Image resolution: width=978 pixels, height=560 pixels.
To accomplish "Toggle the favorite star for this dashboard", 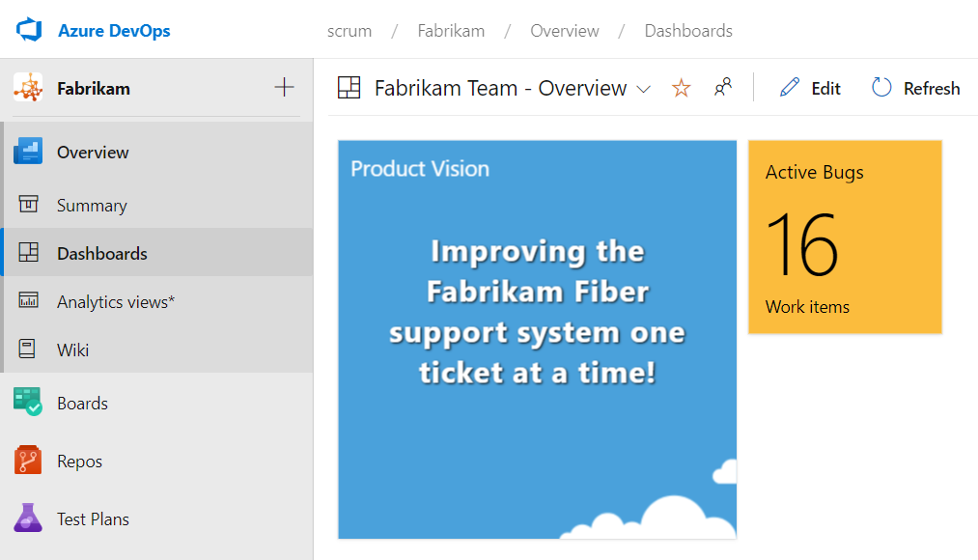I will (x=681, y=88).
